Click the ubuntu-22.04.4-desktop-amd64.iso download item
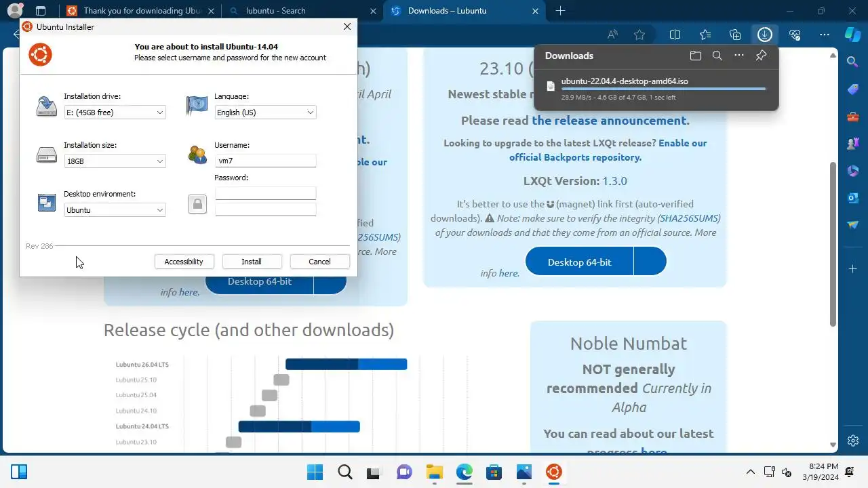 point(656,89)
